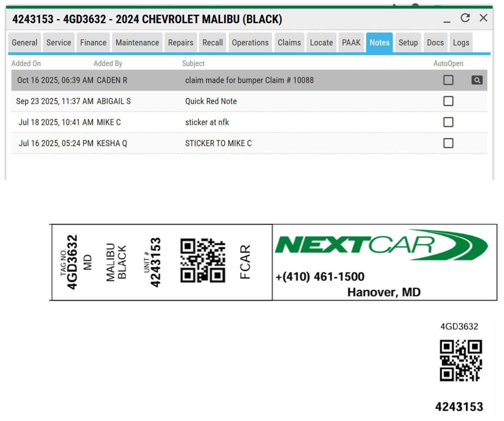Sort notes by Added On column

[x=26, y=63]
